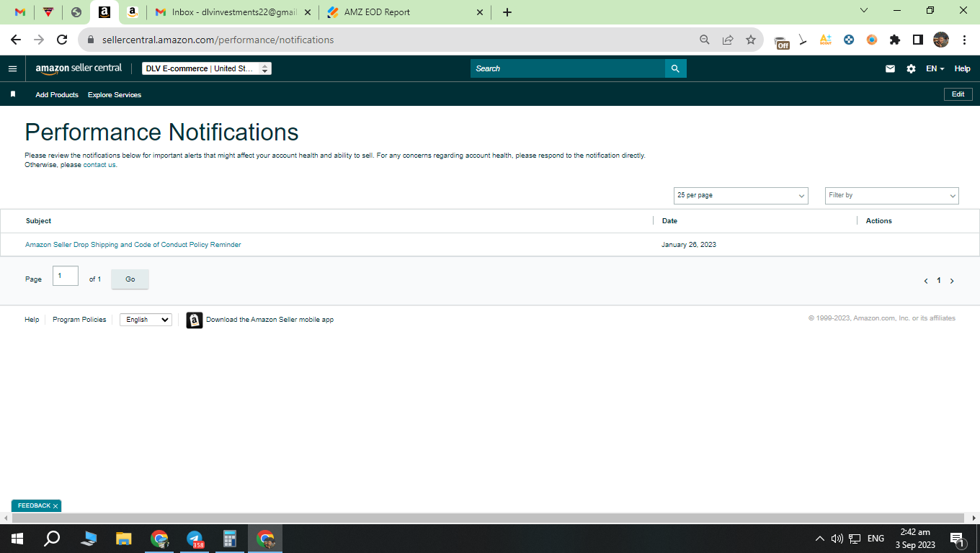Viewport: 980px width, 553px height.
Task: Click the blue circular extension icon
Action: [x=849, y=40]
